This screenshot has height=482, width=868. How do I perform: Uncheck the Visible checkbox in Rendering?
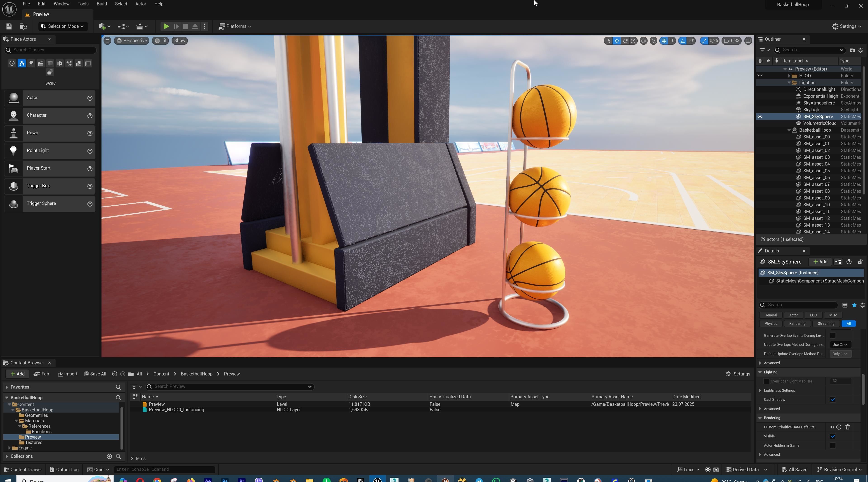pos(833,436)
